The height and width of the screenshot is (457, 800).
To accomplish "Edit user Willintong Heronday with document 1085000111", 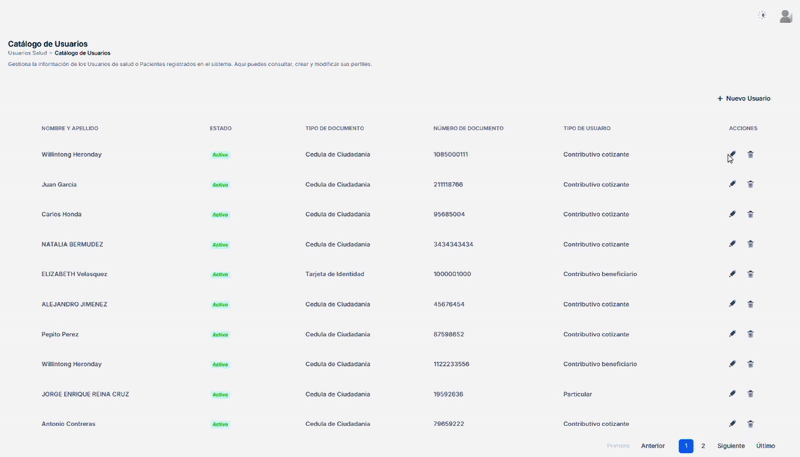I will pyautogui.click(x=732, y=155).
